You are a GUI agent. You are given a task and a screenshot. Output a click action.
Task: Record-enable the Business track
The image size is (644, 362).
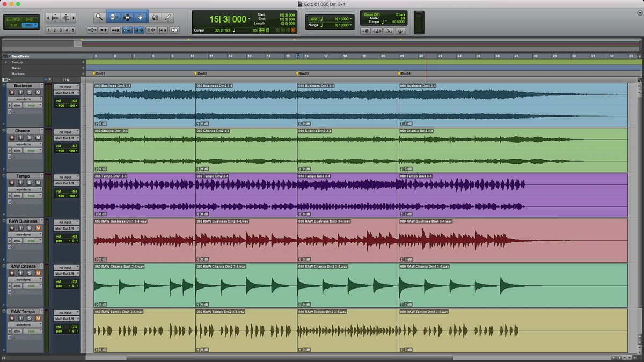click(12, 93)
